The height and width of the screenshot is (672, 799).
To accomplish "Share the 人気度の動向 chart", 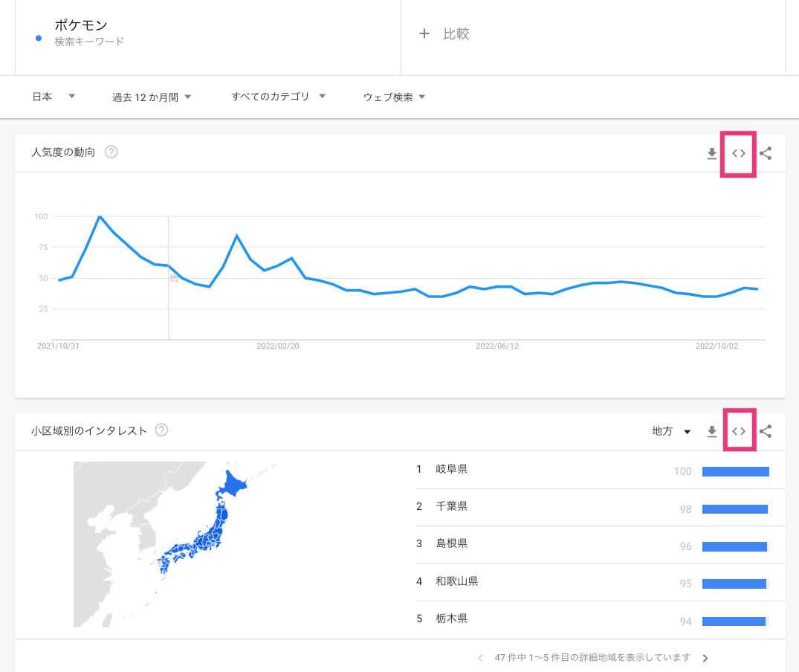I will pyautogui.click(x=766, y=154).
